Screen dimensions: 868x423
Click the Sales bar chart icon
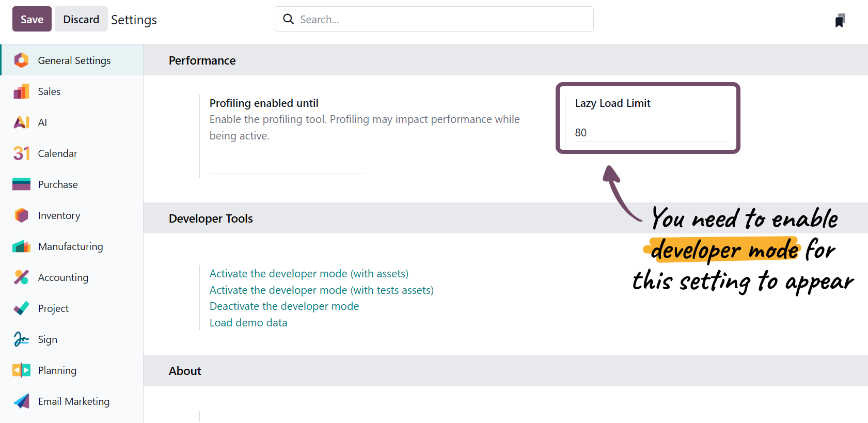coord(21,91)
